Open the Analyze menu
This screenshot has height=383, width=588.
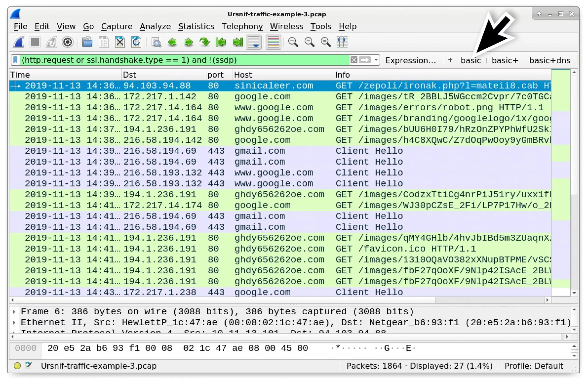[155, 26]
